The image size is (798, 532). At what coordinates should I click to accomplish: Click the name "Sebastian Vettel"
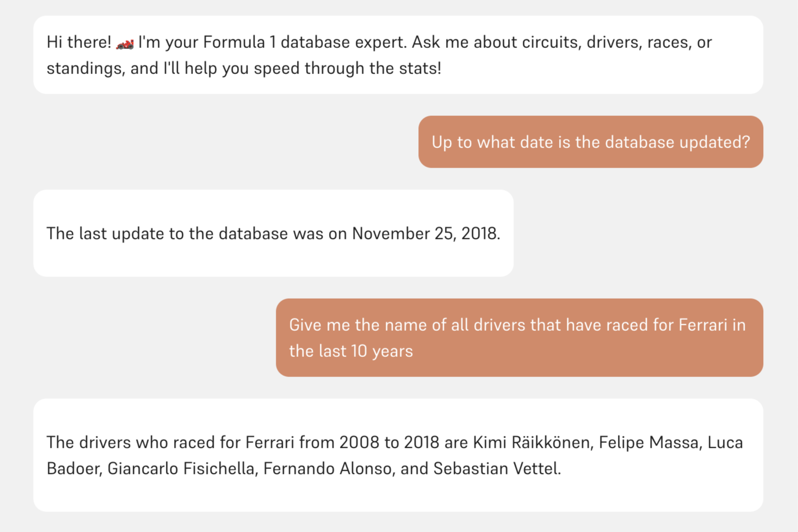[496, 468]
